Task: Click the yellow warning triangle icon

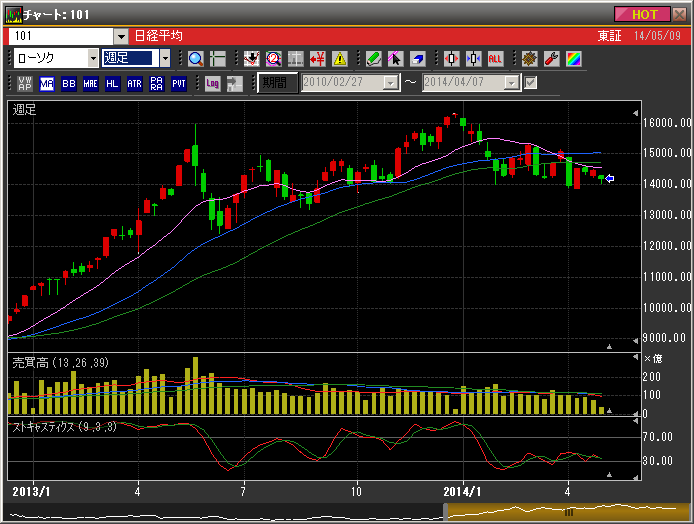Action: tap(340, 58)
